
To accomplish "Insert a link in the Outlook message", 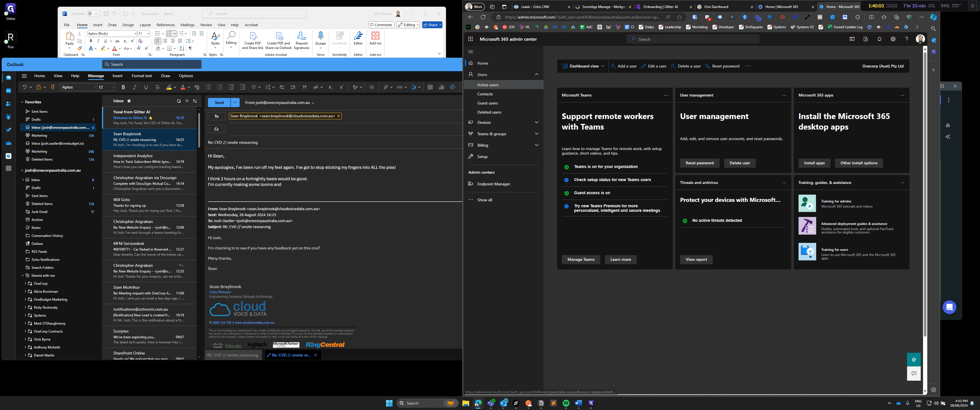I will pos(399,87).
